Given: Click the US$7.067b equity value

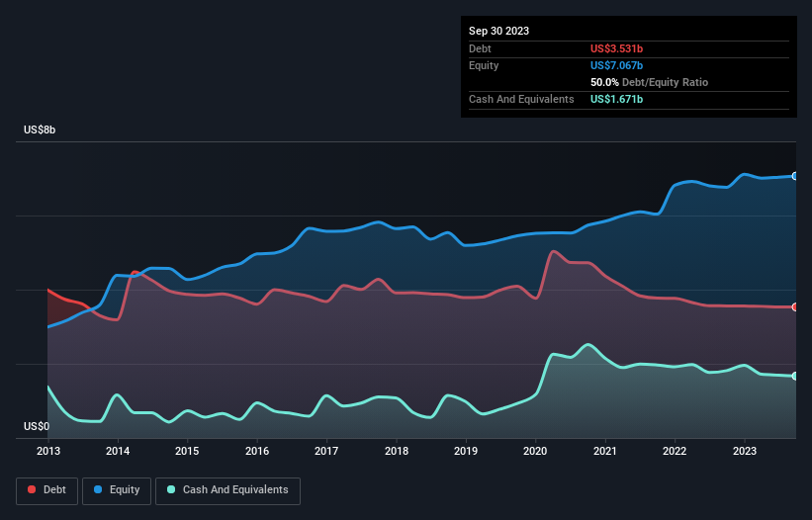Looking at the screenshot, I should coord(616,65).
